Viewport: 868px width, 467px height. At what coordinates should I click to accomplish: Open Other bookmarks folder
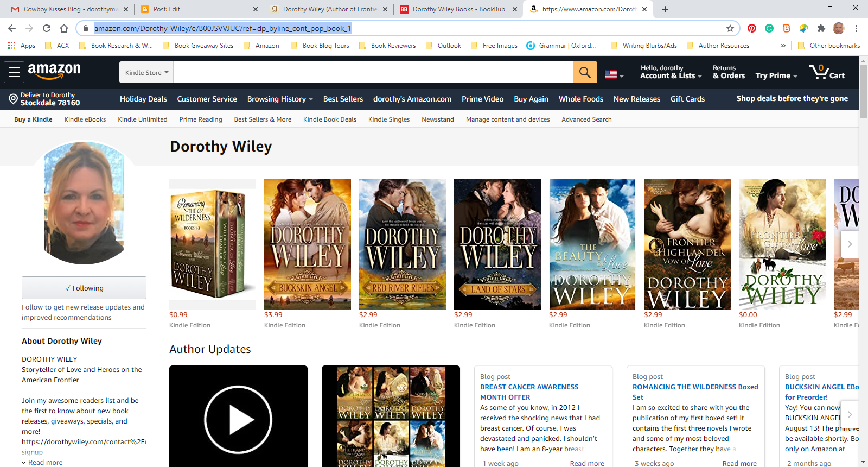829,46
